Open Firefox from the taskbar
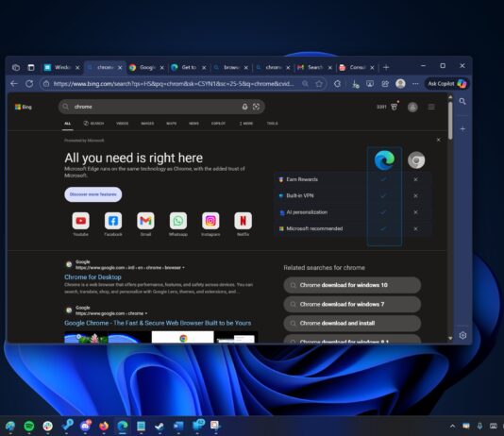This screenshot has width=504, height=436. (x=104, y=426)
